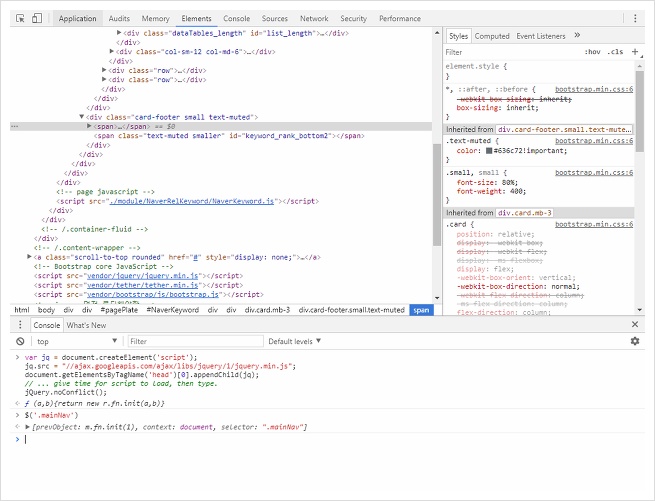Image resolution: width=655 pixels, height=501 pixels.
Task: Select body in the breadcrumb bar
Action: point(46,310)
